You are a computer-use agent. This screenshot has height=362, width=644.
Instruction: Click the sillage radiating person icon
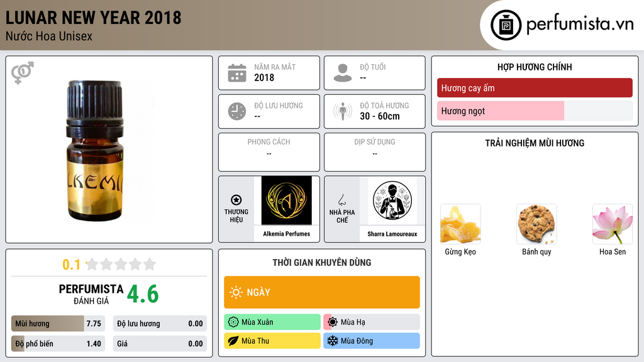(x=343, y=111)
